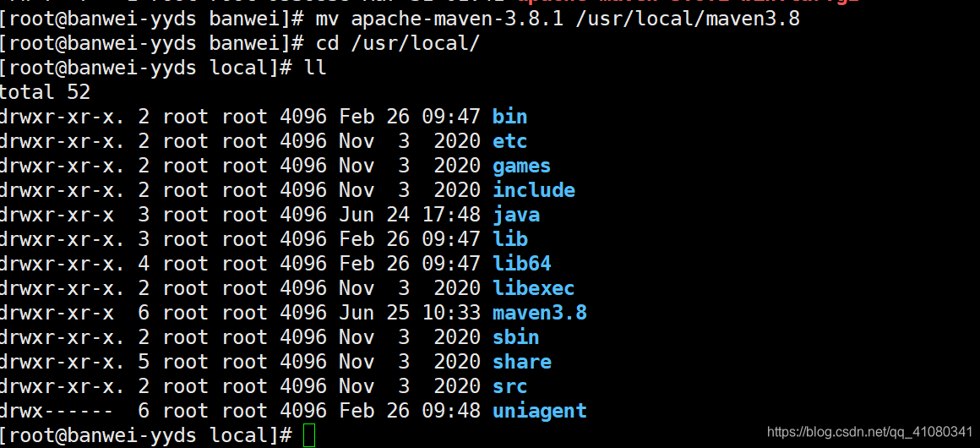The image size is (980, 448).
Task: Click the 'uniagent' directory name
Action: point(539,411)
